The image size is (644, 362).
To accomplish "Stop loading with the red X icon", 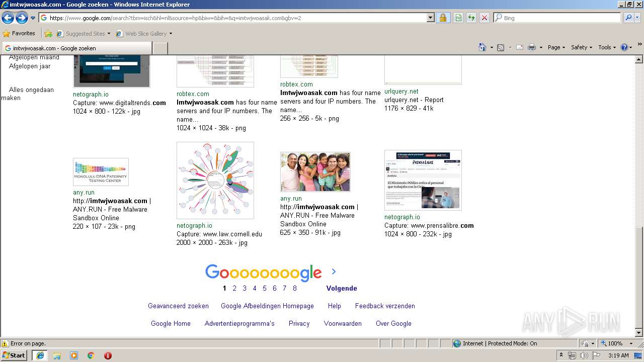I will [484, 18].
